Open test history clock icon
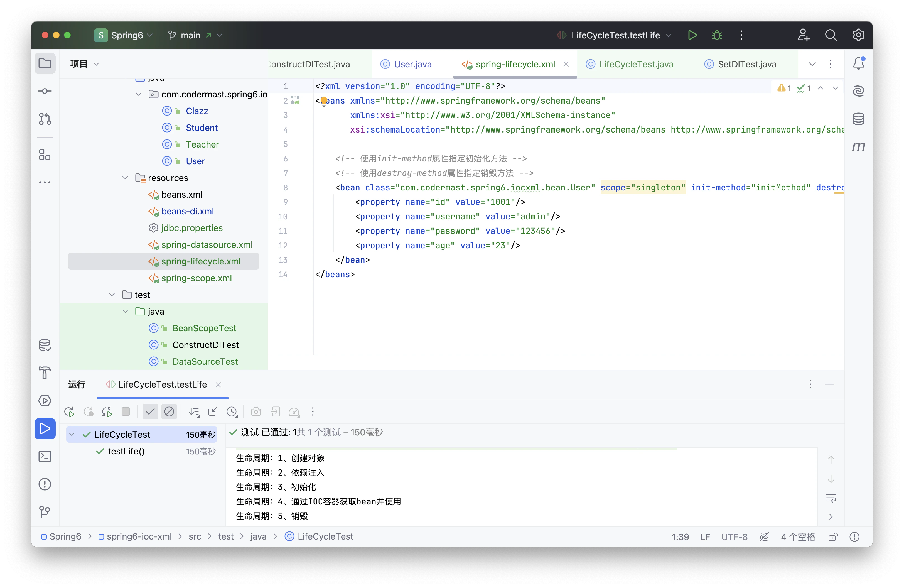The height and width of the screenshot is (588, 904). 232,412
